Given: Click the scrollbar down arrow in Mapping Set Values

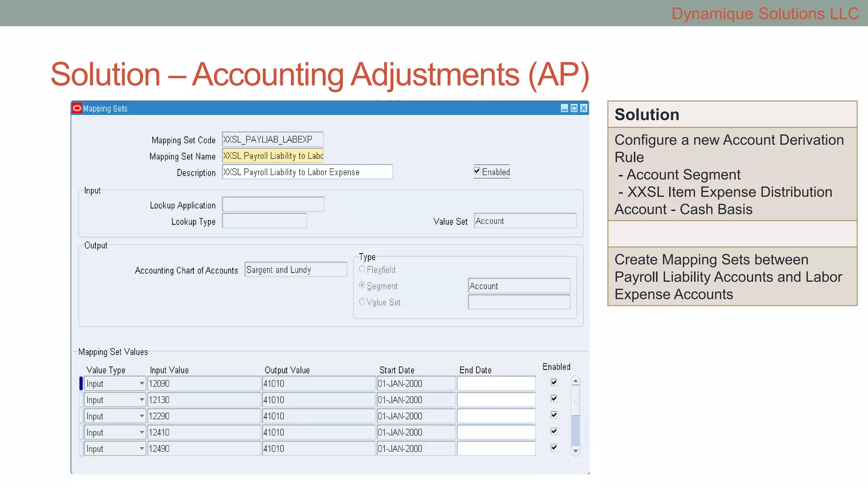Looking at the screenshot, I should click(576, 451).
